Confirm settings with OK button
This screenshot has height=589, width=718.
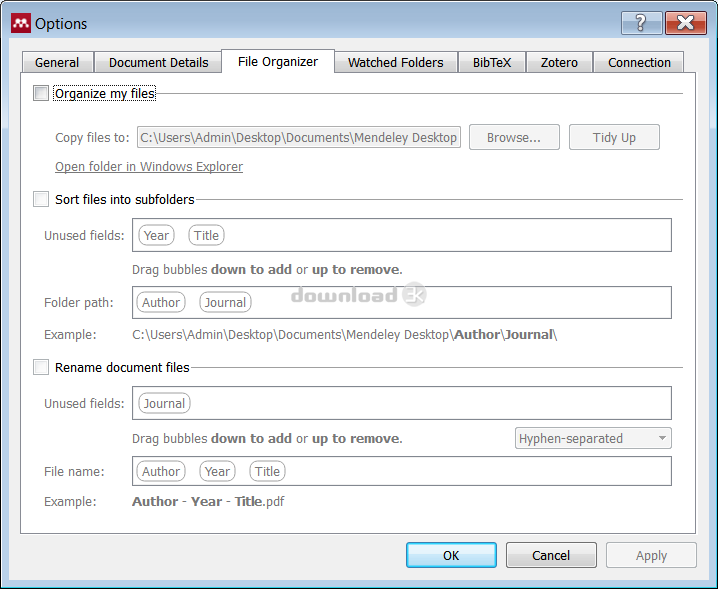(x=451, y=555)
